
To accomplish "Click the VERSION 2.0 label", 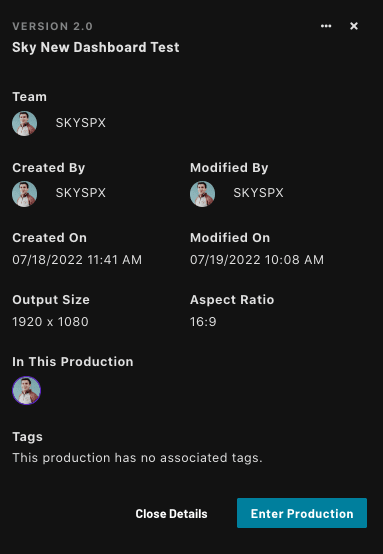I will (52, 26).
